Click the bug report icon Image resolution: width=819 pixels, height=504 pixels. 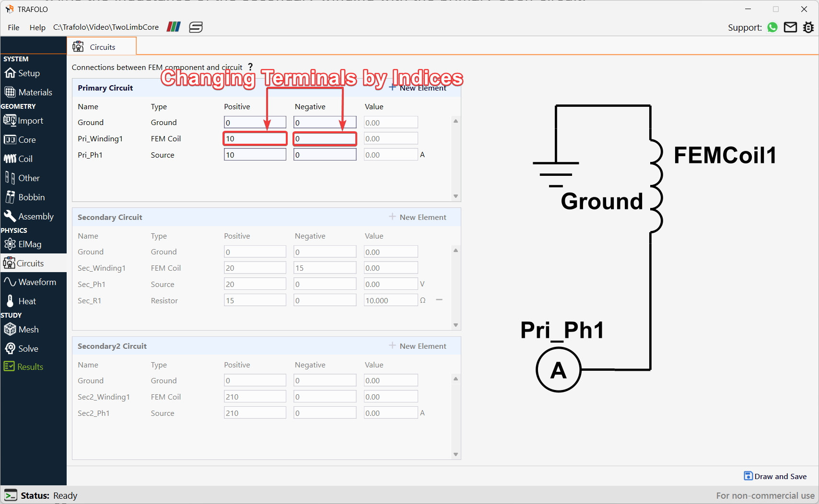click(x=808, y=27)
